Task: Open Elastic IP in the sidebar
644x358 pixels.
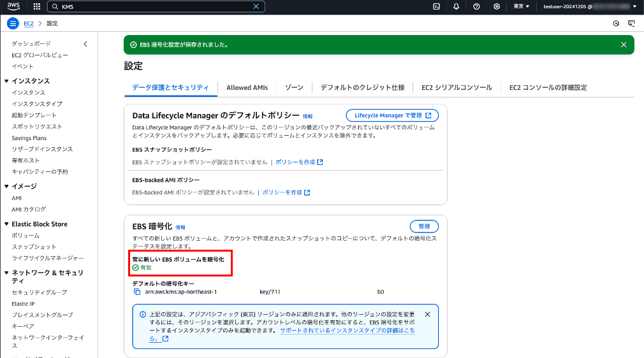Action: click(x=23, y=304)
